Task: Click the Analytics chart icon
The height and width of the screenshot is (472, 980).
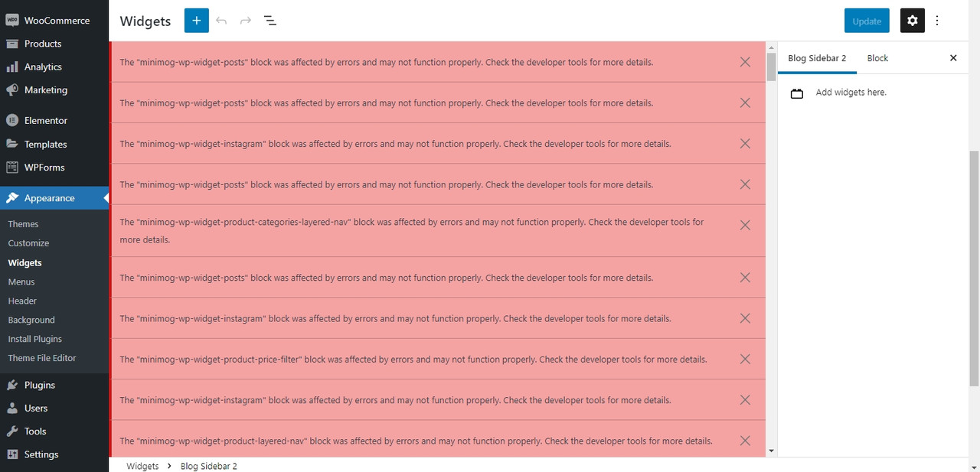Action: [12, 67]
